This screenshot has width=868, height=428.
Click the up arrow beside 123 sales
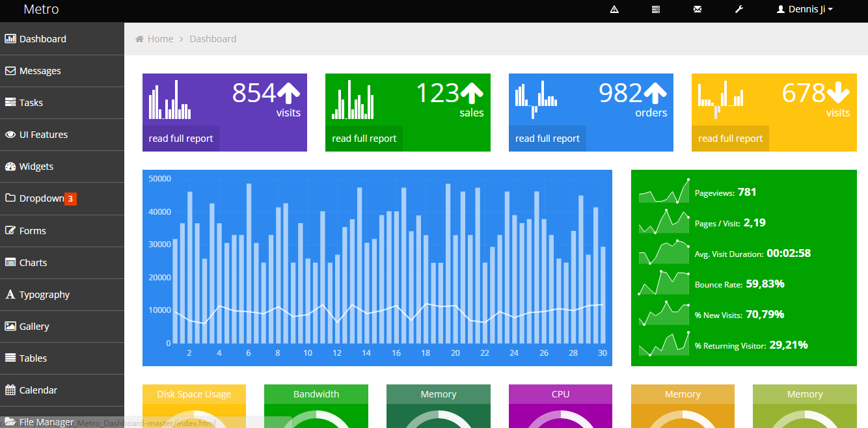(x=472, y=93)
